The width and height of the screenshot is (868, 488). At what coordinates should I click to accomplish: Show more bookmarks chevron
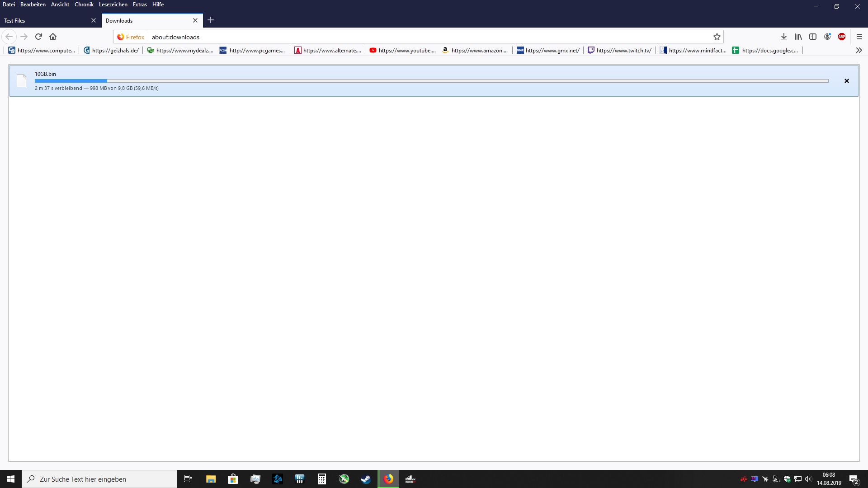click(859, 50)
